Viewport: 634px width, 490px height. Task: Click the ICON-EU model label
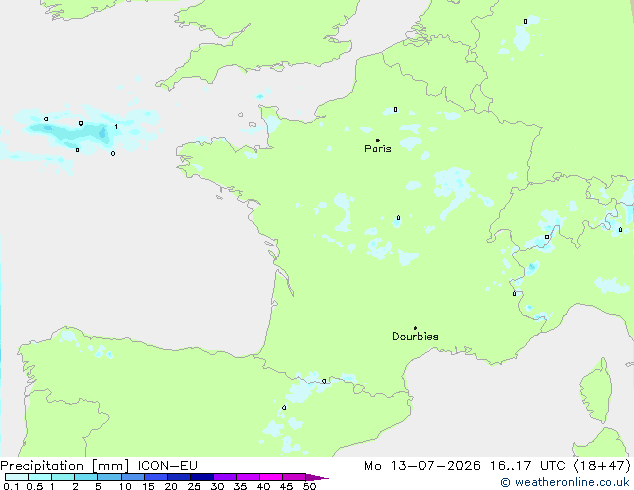click(167, 466)
